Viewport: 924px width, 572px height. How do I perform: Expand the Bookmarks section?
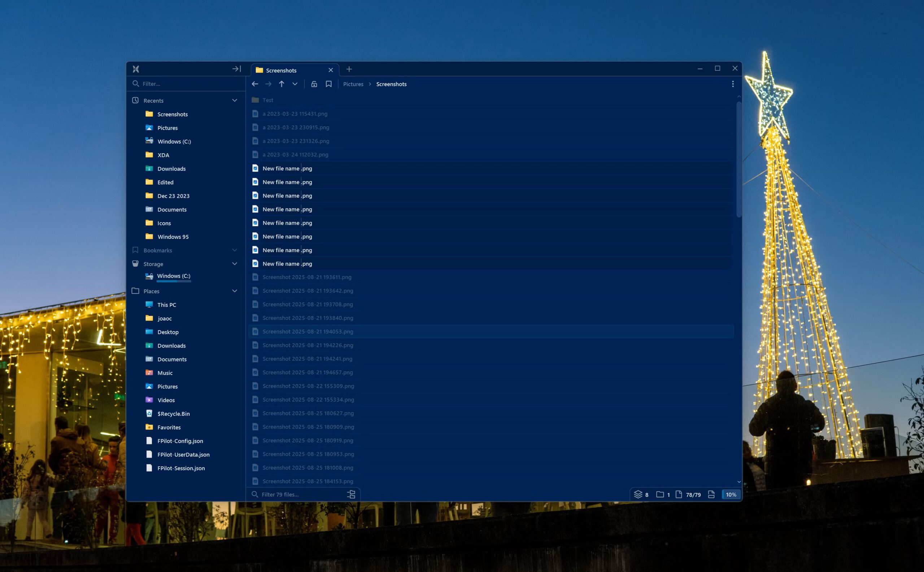point(234,250)
